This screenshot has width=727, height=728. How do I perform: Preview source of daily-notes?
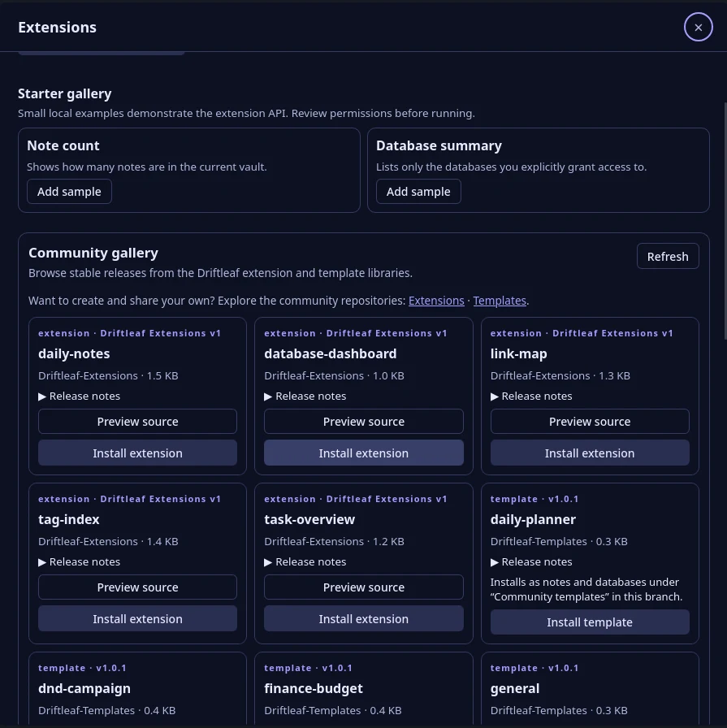click(137, 422)
